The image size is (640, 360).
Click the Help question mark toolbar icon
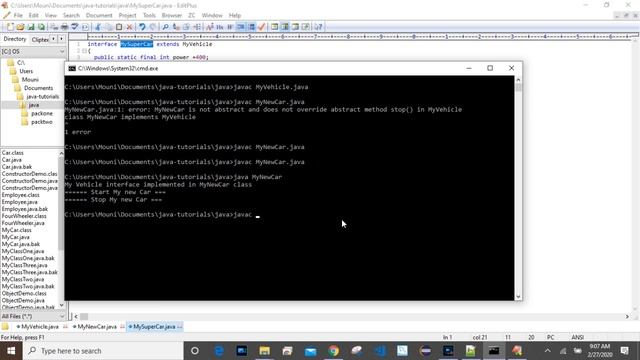pos(318,27)
